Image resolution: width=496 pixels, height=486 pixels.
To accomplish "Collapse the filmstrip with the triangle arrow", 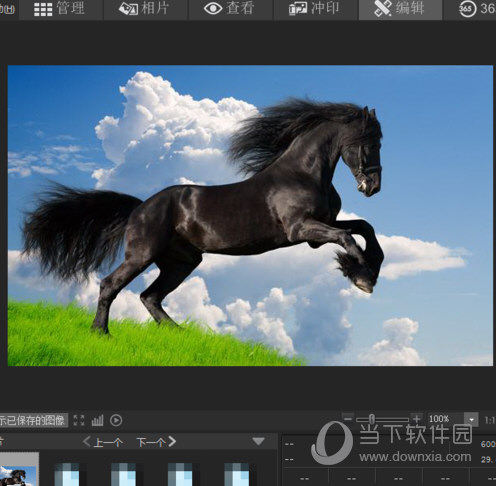I will click(x=258, y=442).
